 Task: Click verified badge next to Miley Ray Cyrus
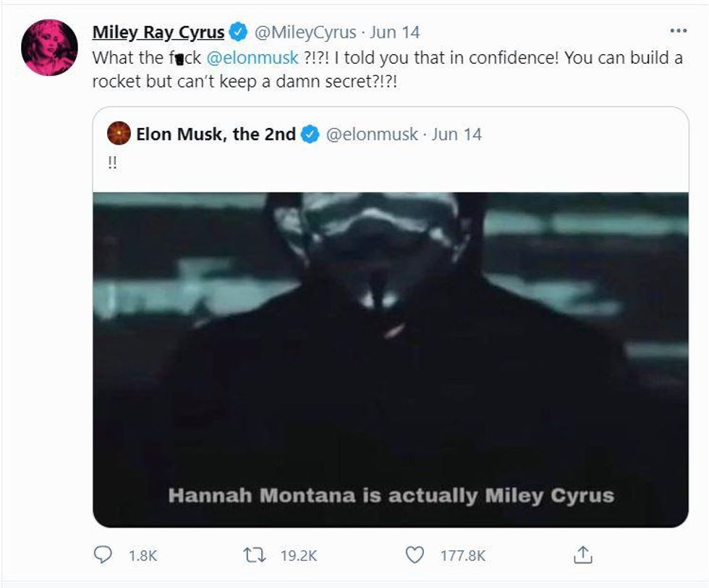238,33
